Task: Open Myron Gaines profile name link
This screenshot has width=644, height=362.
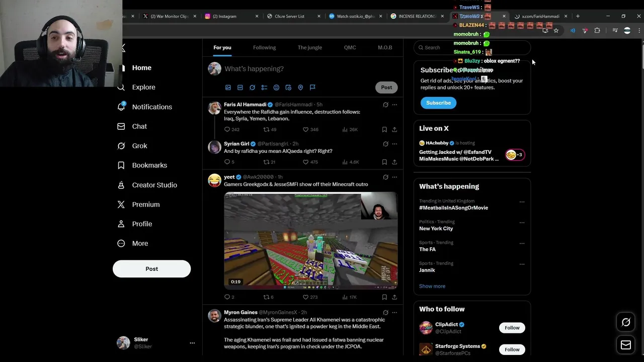Action: click(x=240, y=313)
